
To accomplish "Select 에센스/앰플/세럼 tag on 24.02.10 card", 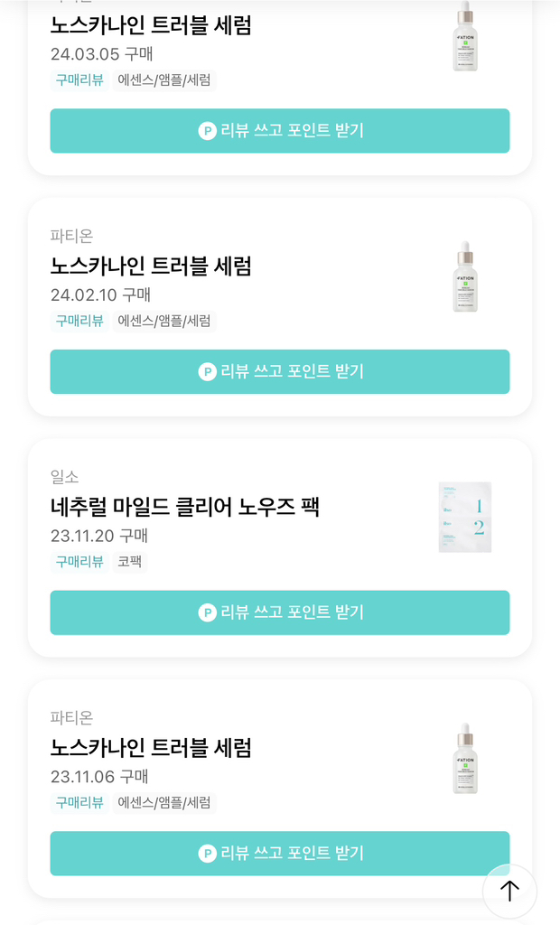I will (164, 321).
